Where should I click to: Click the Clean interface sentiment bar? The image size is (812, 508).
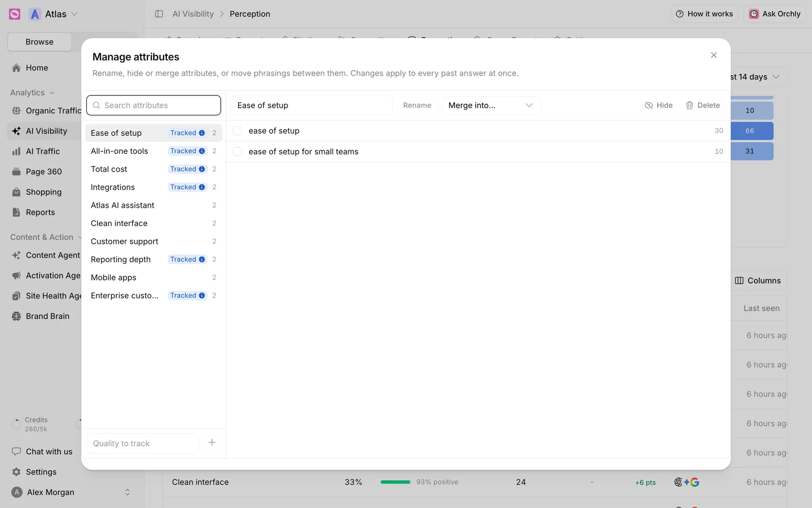point(395,482)
